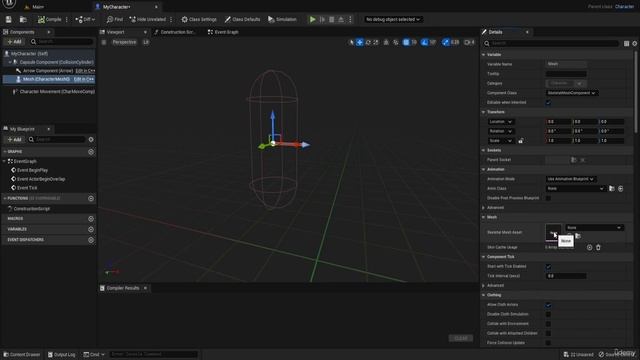Click the Stop button in the play controls
This screenshot has height=360, width=640.
click(x=331, y=19)
